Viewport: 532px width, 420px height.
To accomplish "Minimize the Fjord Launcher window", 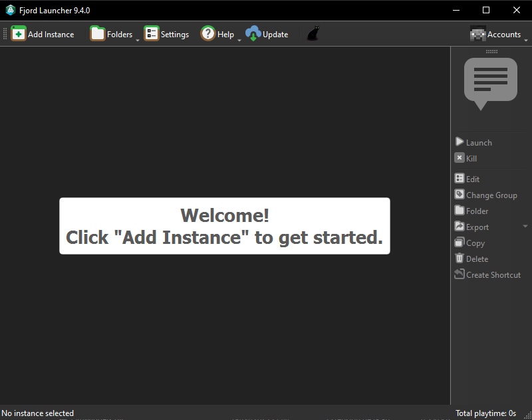I will pos(456,10).
